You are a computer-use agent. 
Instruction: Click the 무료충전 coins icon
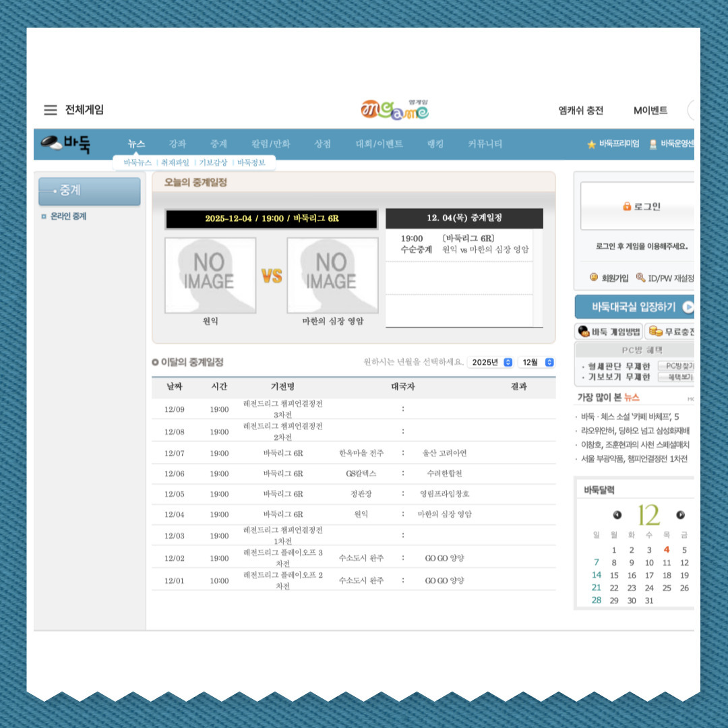coord(656,331)
